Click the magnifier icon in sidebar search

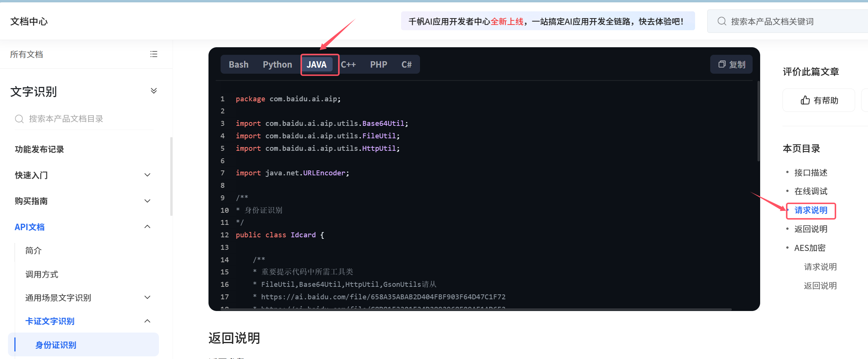[x=19, y=119]
